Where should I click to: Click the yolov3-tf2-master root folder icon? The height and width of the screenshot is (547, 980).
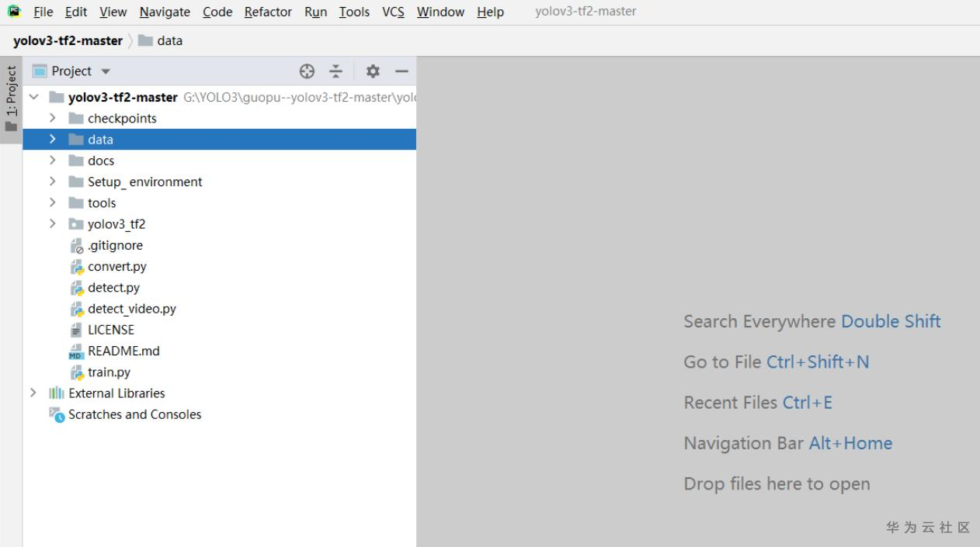pos(57,98)
